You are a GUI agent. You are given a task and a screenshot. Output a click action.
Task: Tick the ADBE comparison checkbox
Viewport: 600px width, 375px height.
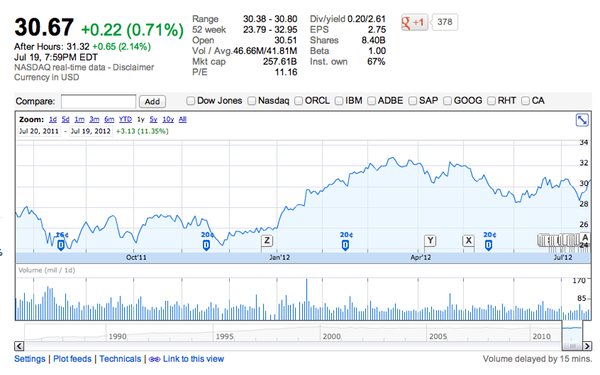(371, 101)
